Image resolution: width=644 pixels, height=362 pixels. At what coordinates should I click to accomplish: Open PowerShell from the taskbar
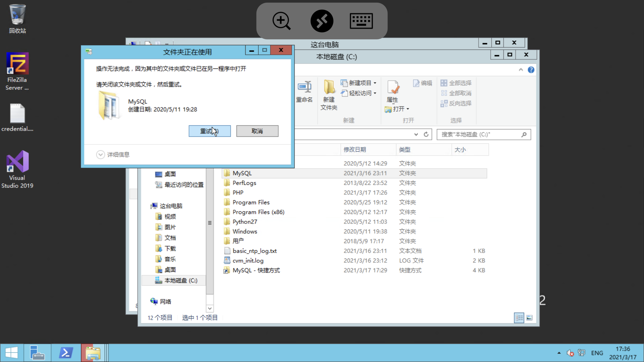pos(66,353)
